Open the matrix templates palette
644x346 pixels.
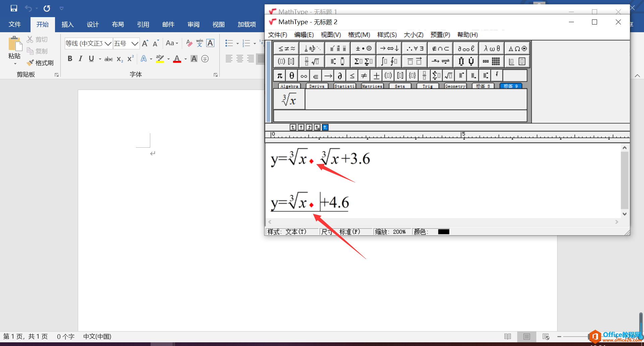pyautogui.click(x=491, y=61)
